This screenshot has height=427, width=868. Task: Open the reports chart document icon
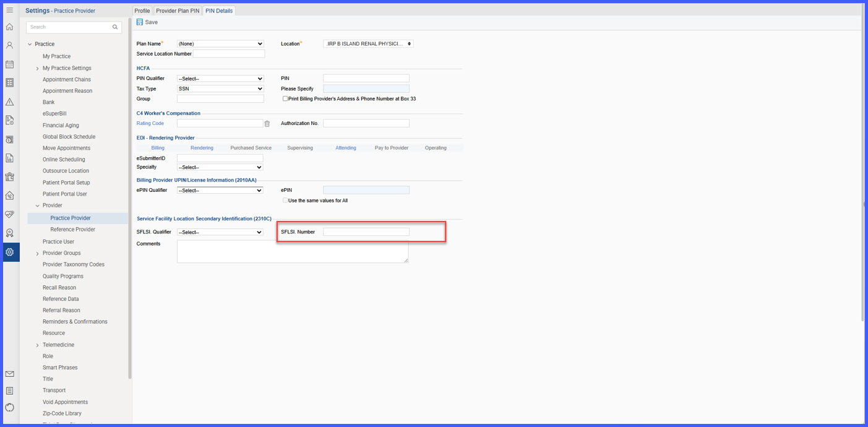pyautogui.click(x=9, y=158)
